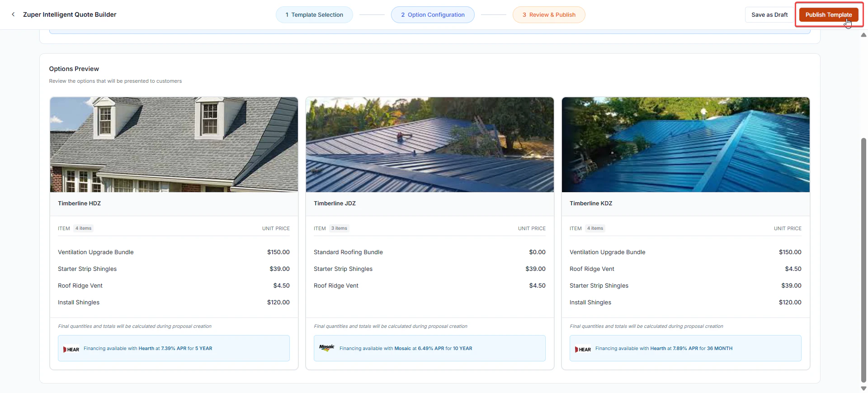
Task: Click Save as Draft button
Action: 769,15
